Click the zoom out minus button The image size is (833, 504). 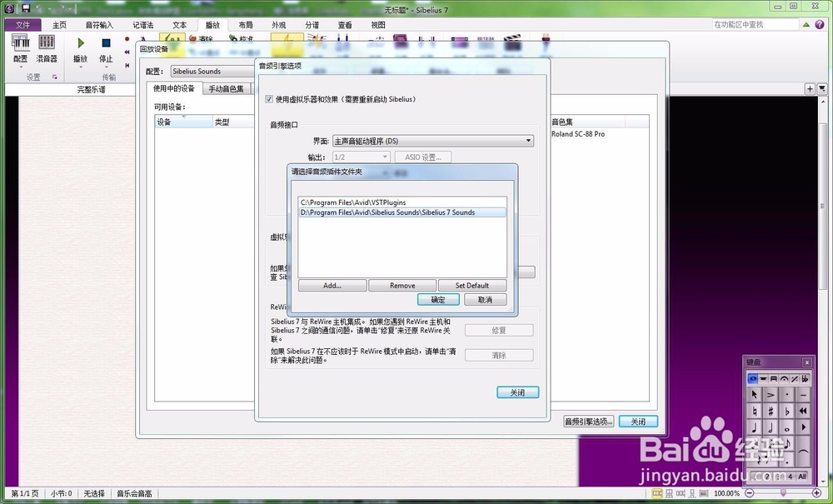(750, 493)
